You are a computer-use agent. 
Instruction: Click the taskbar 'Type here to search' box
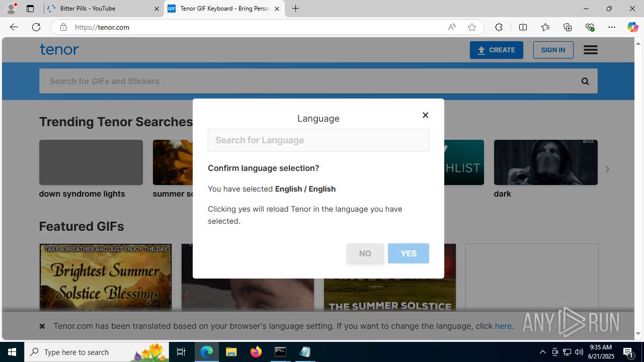(x=96, y=352)
